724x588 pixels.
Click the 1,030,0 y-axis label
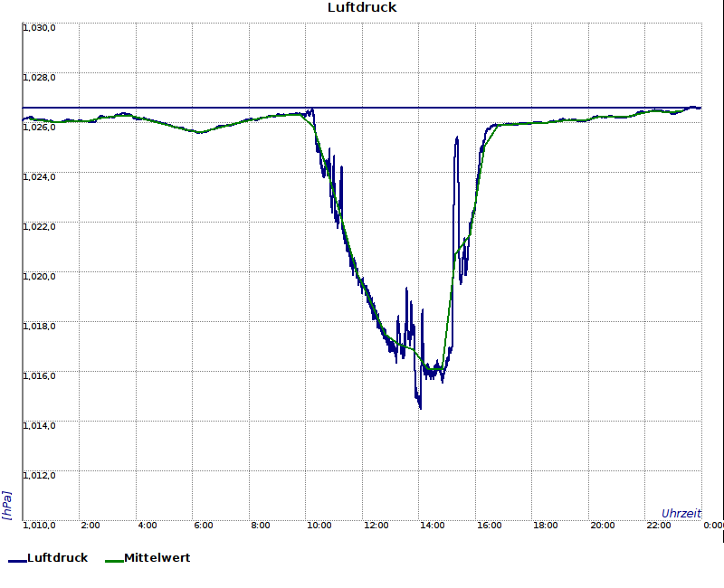pos(39,28)
